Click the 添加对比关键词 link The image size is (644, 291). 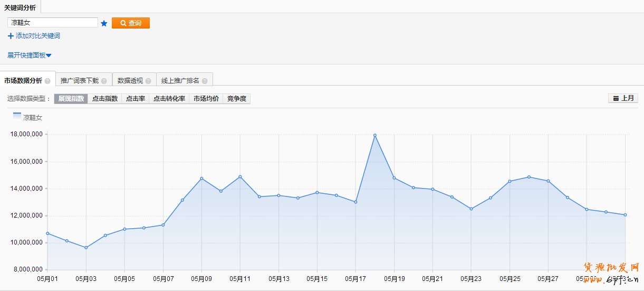[x=37, y=36]
